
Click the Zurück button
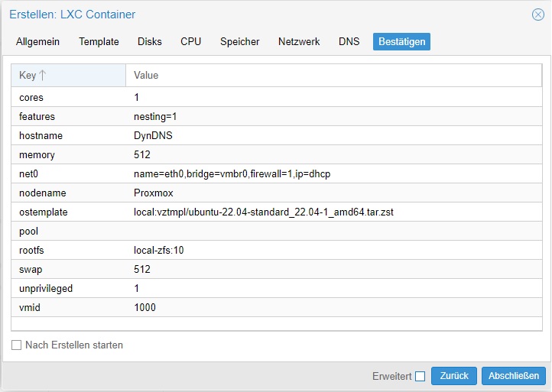click(454, 376)
